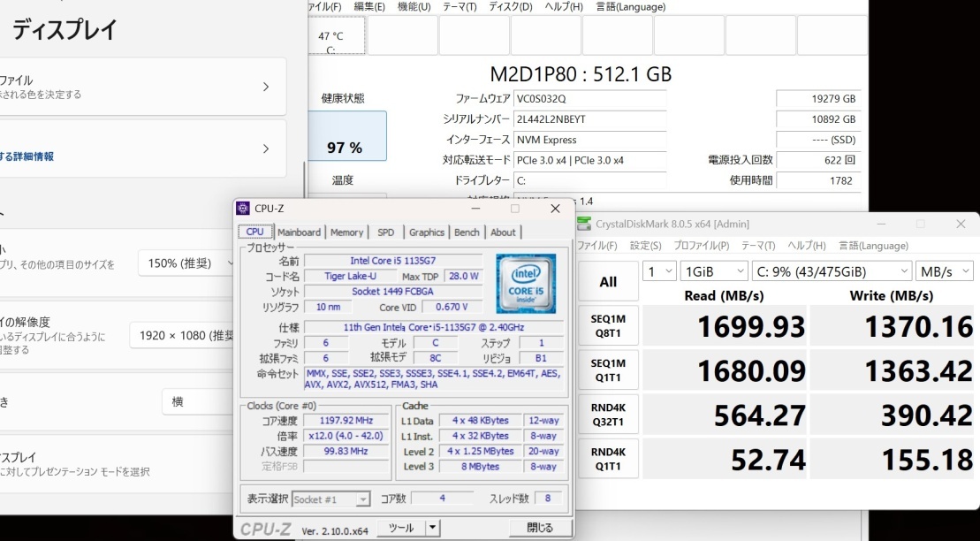Switch to the Bench tab in CPU-Z
The image size is (980, 541).
click(x=467, y=232)
